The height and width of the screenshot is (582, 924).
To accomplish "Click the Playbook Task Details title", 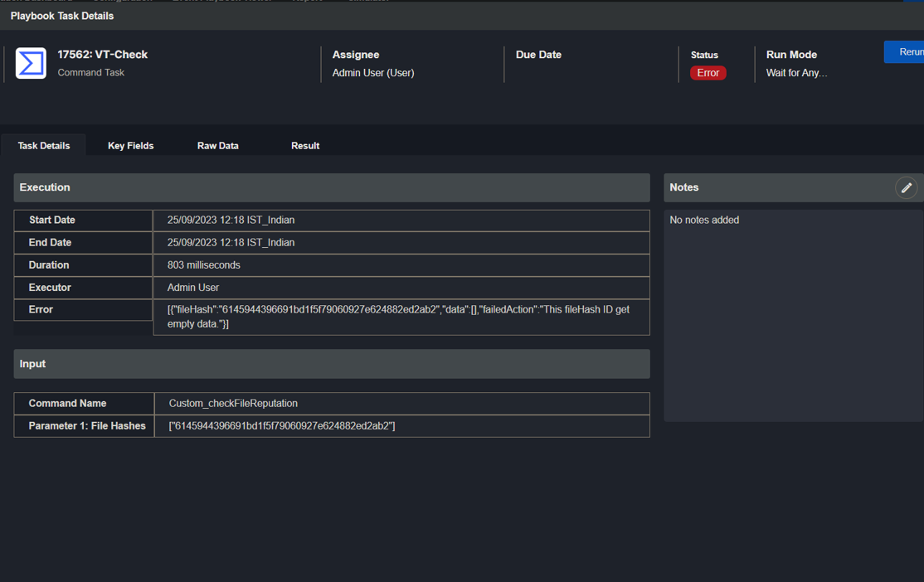I will (62, 16).
